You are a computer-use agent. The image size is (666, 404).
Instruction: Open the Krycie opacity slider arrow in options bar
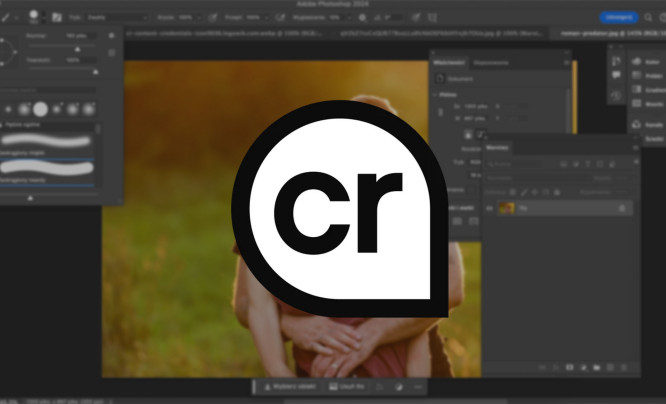pos(198,18)
